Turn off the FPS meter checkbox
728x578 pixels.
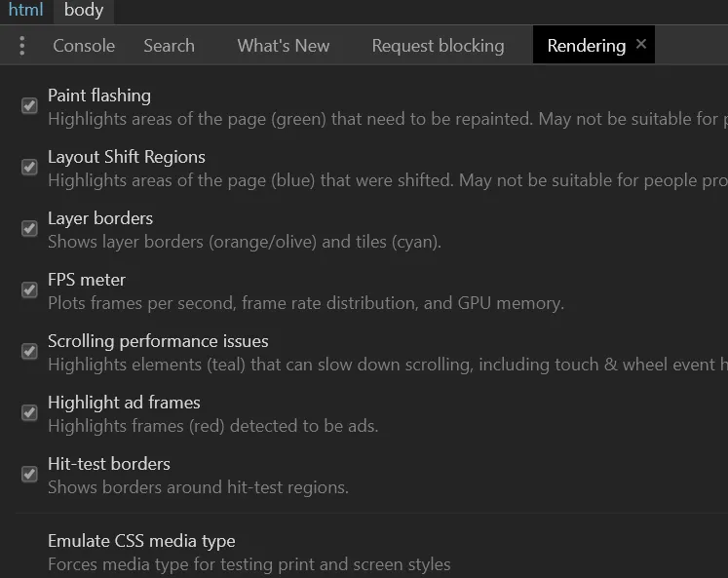[x=30, y=289]
